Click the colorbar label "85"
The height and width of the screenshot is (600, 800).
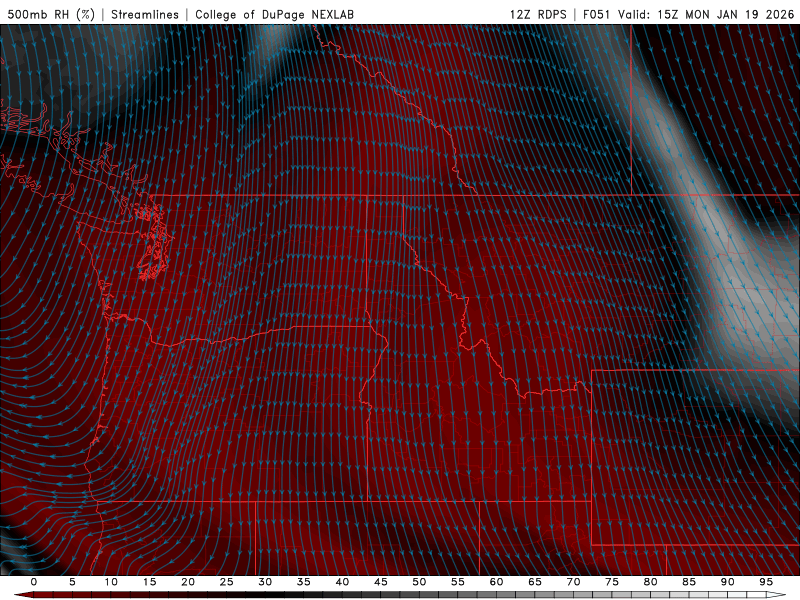tap(689, 582)
